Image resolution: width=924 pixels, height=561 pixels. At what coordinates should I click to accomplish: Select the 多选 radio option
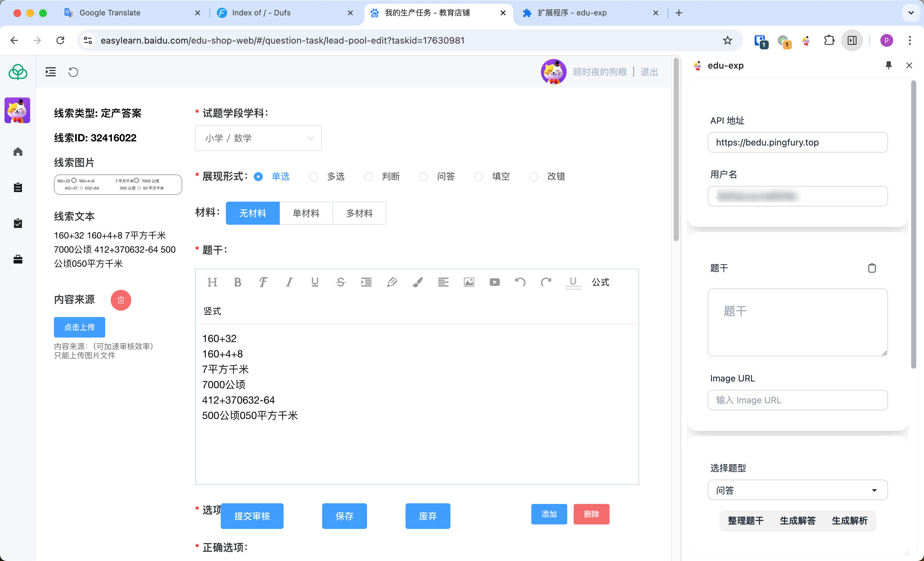coord(313,177)
